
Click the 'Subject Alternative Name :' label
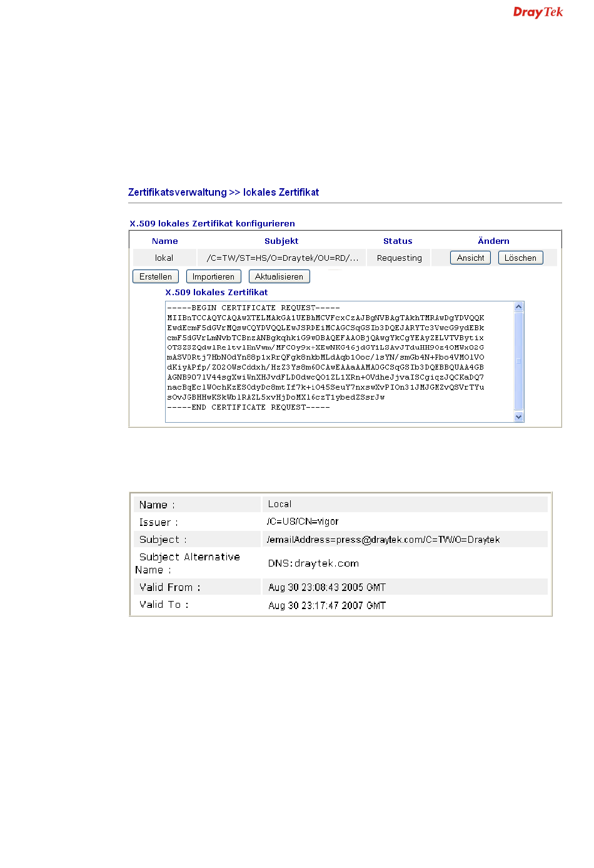tap(188, 563)
